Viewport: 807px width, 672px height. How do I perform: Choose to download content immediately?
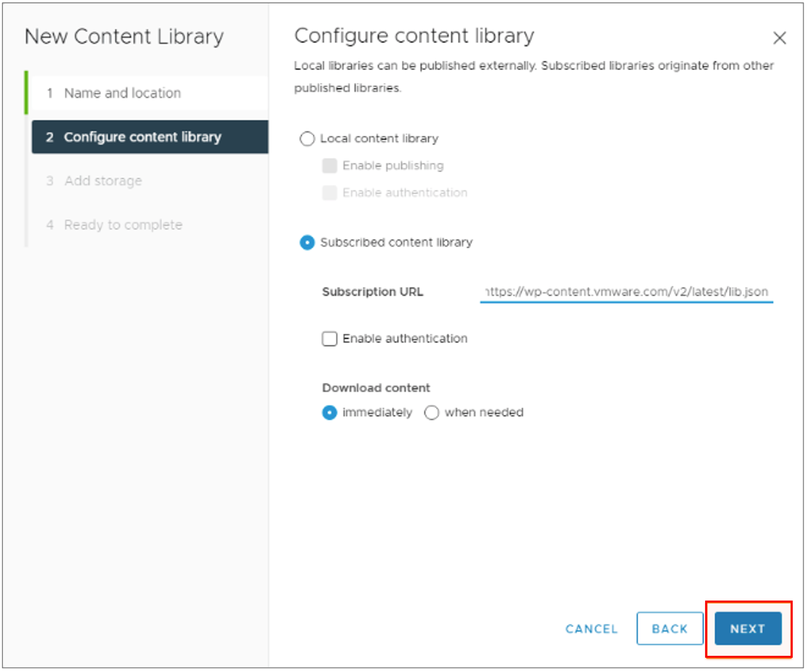(x=329, y=412)
